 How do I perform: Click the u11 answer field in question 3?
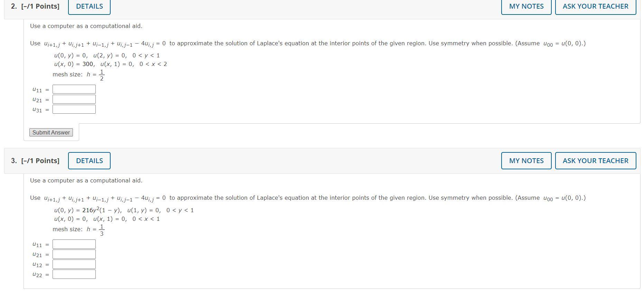point(74,244)
